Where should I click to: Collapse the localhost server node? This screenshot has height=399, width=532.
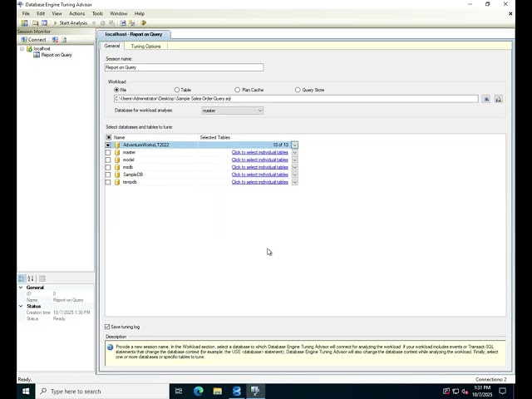click(x=22, y=49)
